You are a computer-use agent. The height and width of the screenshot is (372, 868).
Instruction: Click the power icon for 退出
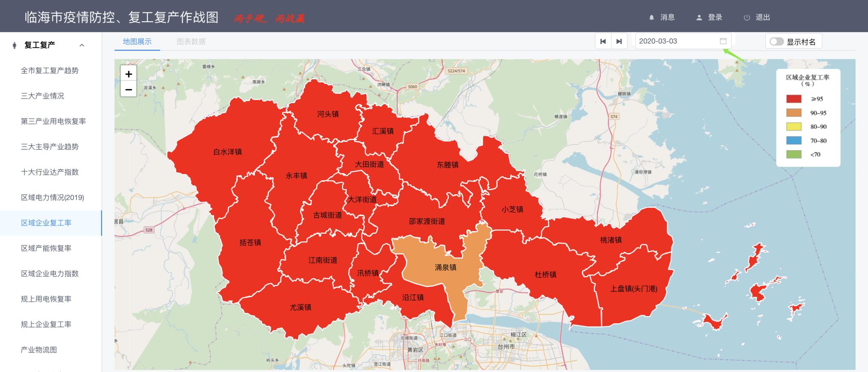[747, 17]
